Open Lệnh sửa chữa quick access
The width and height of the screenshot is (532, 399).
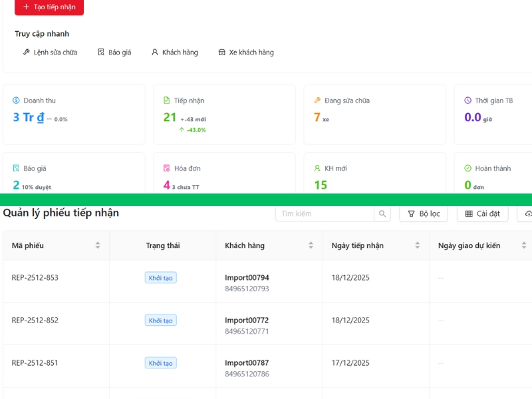click(50, 53)
